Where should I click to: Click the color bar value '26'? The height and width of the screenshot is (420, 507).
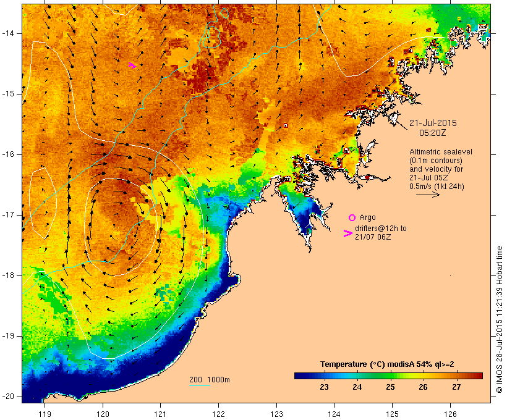423,387
